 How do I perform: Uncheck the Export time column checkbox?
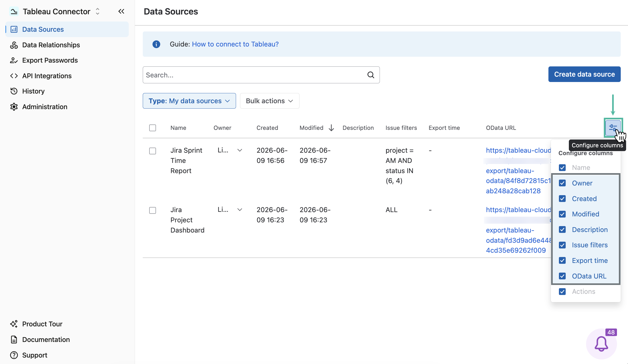[x=562, y=260]
